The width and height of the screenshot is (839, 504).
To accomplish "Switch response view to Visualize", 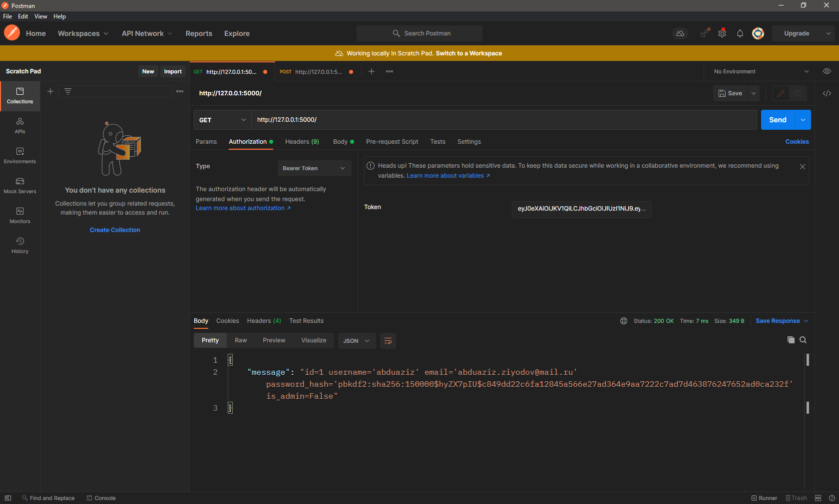I will click(314, 340).
